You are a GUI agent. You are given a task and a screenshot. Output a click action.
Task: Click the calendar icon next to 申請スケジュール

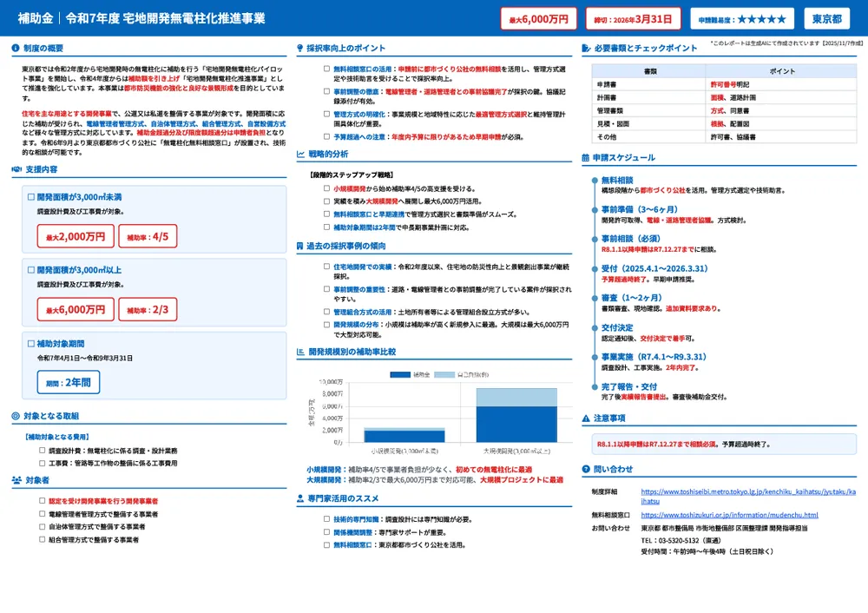585,158
